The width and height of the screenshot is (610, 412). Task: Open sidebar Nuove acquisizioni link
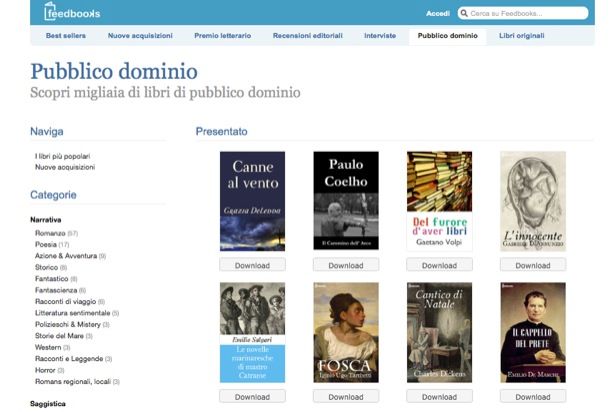coord(65,167)
